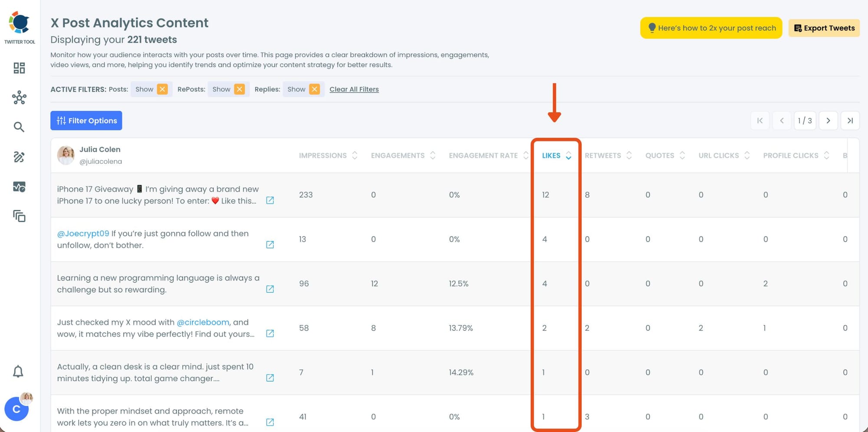Click Julia Colen's profile picture
The width and height of the screenshot is (868, 432).
[66, 155]
